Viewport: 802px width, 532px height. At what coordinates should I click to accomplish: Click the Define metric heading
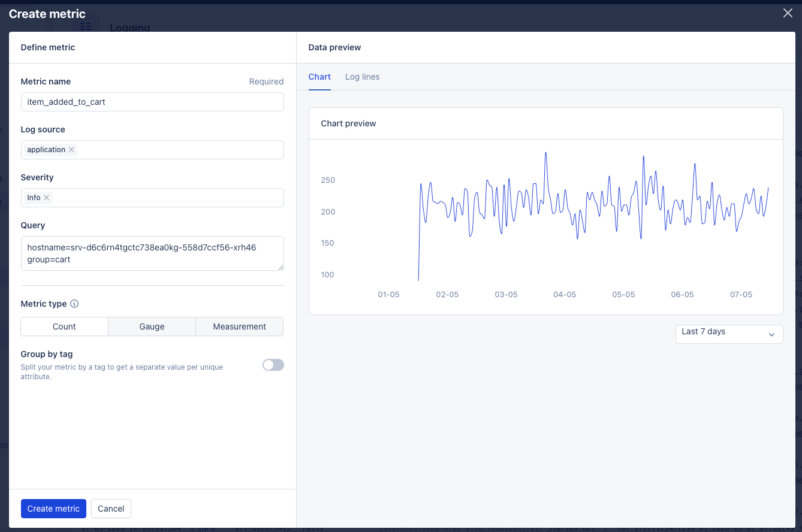pos(48,47)
